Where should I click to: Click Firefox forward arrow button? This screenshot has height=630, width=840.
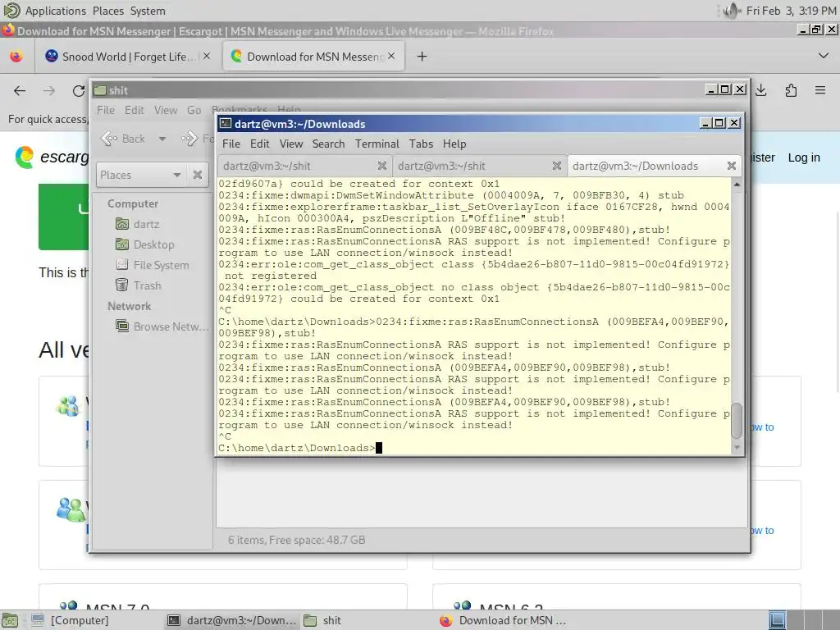[49, 90]
